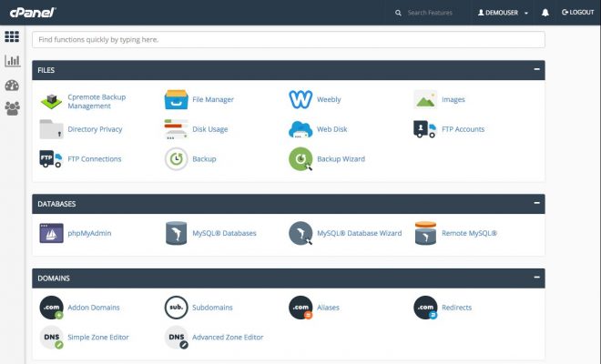Open the MySQL Databases link
The width and height of the screenshot is (601, 364).
click(x=224, y=233)
